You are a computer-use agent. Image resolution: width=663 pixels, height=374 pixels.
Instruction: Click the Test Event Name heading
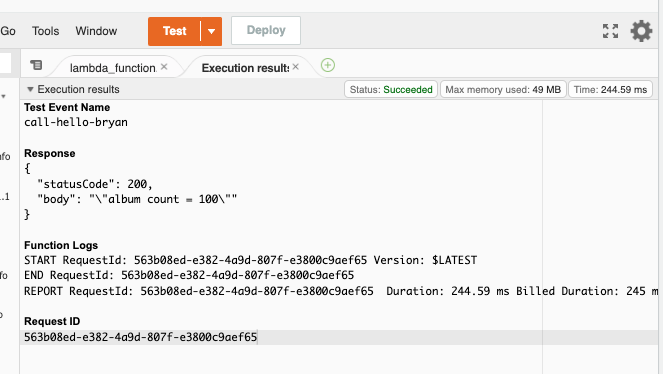coord(67,107)
